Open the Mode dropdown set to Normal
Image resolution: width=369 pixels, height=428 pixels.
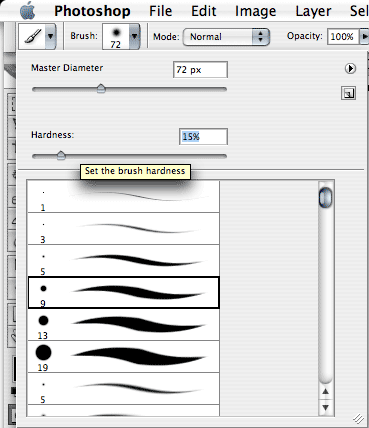coord(226,37)
